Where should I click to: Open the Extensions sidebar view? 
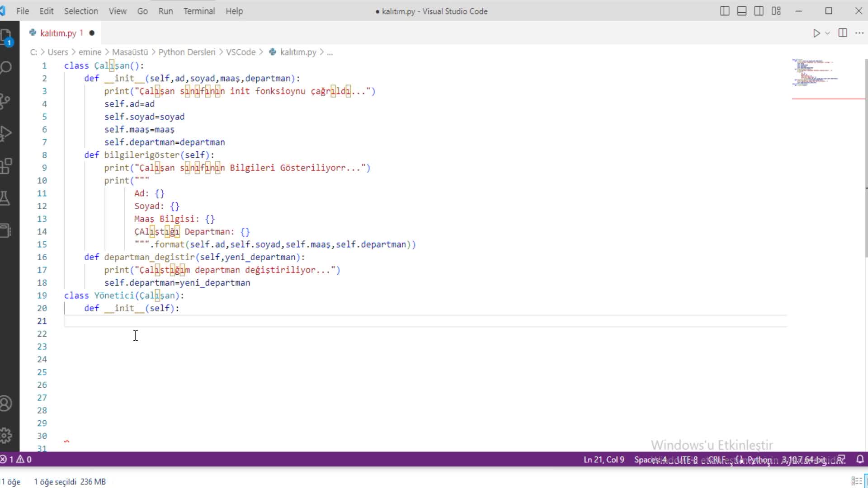point(6,166)
